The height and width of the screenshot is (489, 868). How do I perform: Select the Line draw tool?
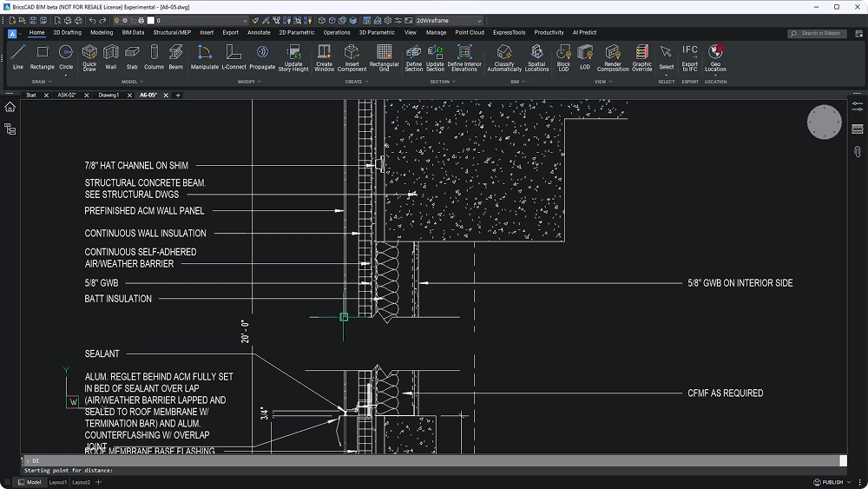click(x=17, y=57)
